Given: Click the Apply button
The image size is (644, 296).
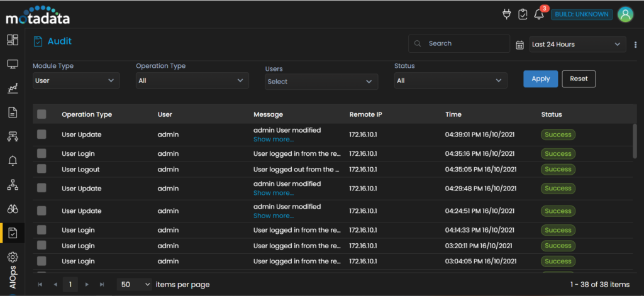Looking at the screenshot, I should tap(540, 79).
